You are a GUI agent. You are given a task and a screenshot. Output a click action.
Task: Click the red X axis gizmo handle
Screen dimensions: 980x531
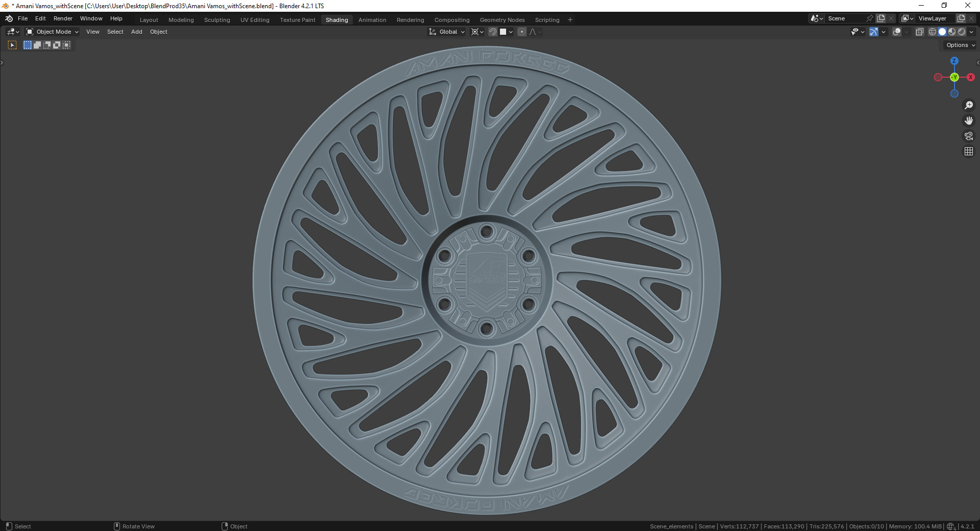970,77
